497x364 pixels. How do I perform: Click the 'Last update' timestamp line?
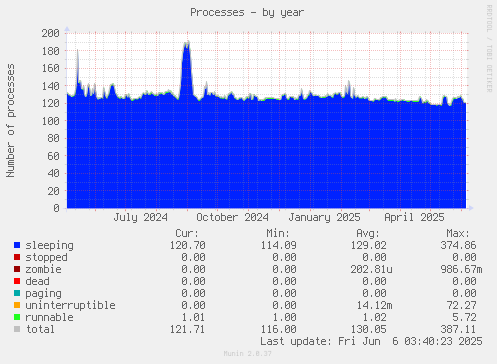pos(371,341)
